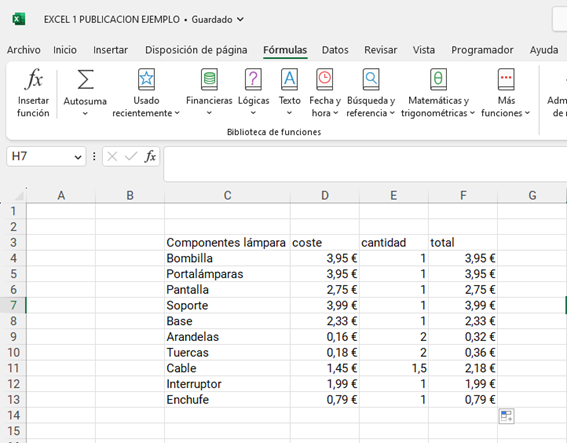Open the Lógicas functions question-mark icon
The height and width of the screenshot is (443, 567).
(x=253, y=79)
